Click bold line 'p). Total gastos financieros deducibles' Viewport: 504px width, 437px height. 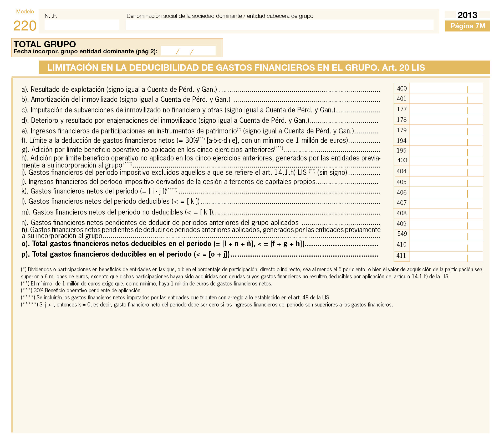[x=200, y=254]
